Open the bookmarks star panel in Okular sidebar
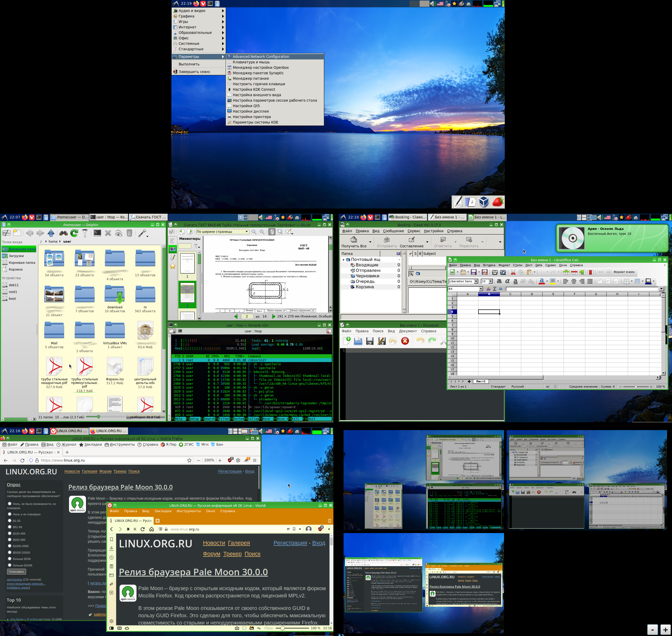Viewport: 672px width, 636px height. point(173,266)
